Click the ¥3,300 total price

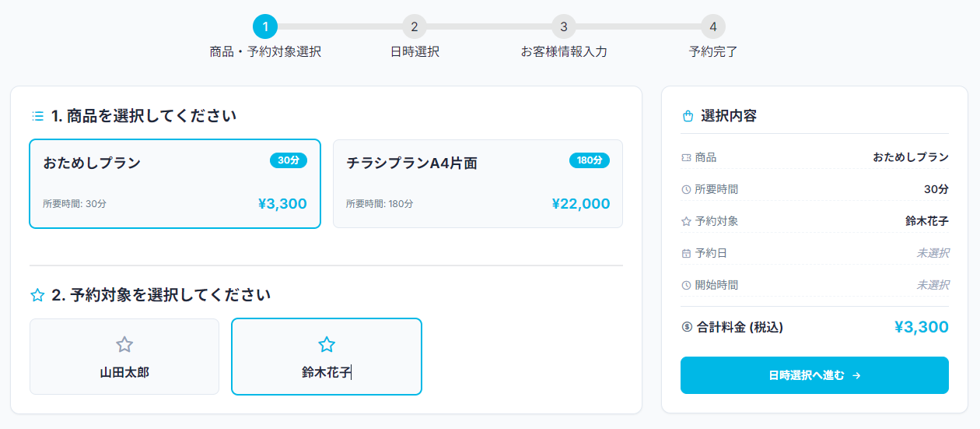pos(922,327)
